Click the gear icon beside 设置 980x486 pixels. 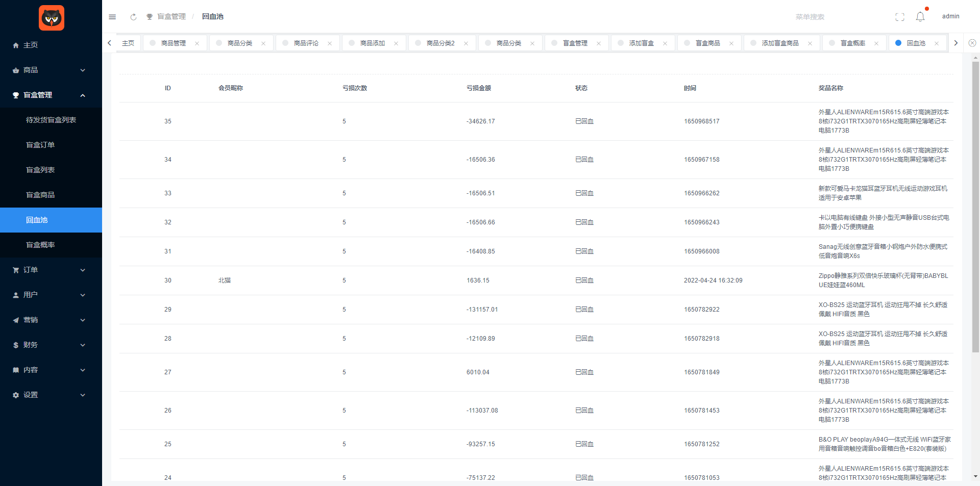pos(16,395)
